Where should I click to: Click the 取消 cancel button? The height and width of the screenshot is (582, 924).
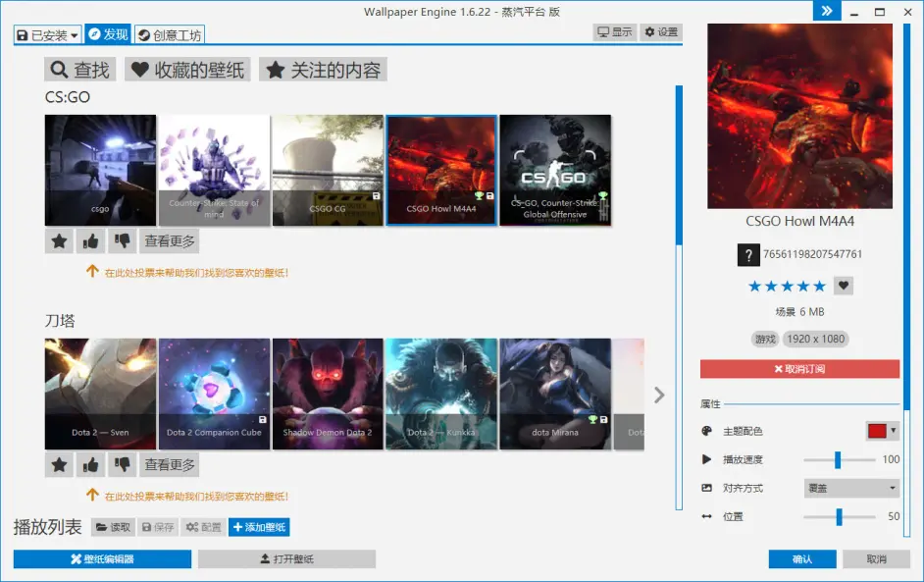pos(876,559)
